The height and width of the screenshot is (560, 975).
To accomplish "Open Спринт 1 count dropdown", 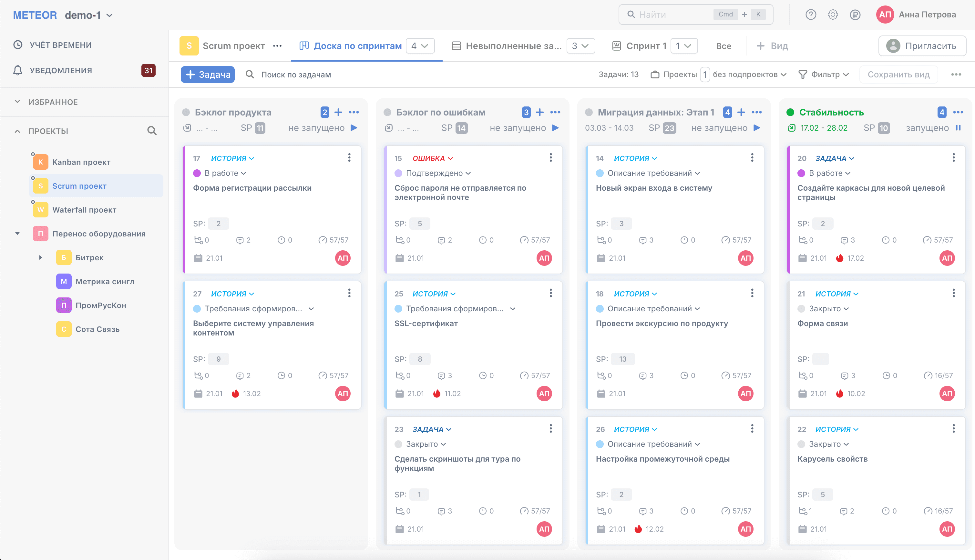I will tap(684, 46).
